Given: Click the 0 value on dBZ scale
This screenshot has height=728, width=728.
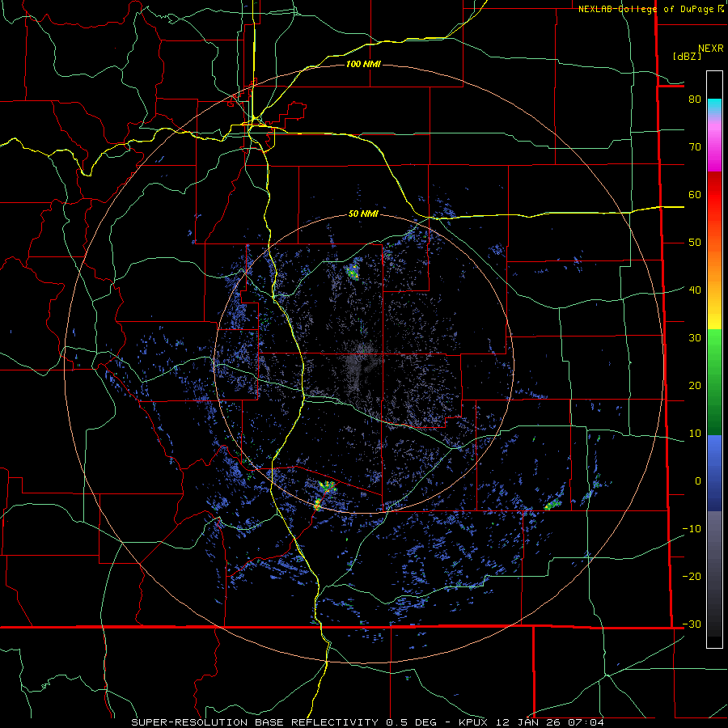Looking at the screenshot, I should tap(697, 481).
